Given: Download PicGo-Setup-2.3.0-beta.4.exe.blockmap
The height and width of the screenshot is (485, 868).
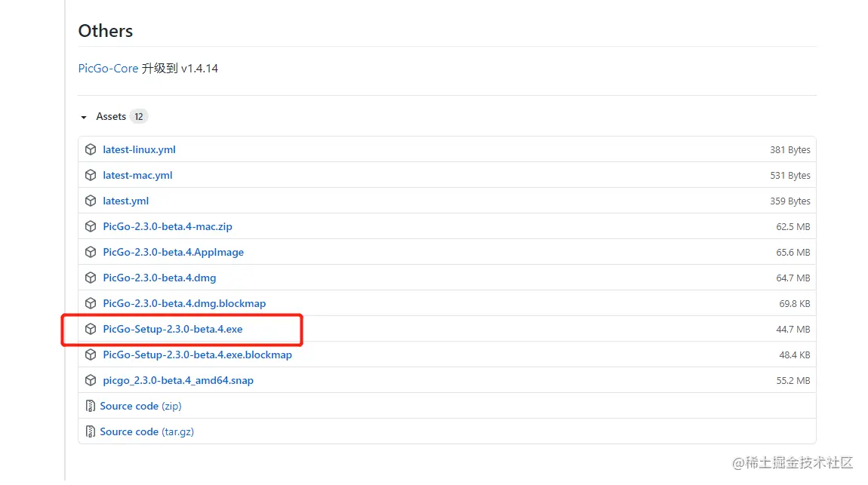Looking at the screenshot, I should (x=197, y=355).
